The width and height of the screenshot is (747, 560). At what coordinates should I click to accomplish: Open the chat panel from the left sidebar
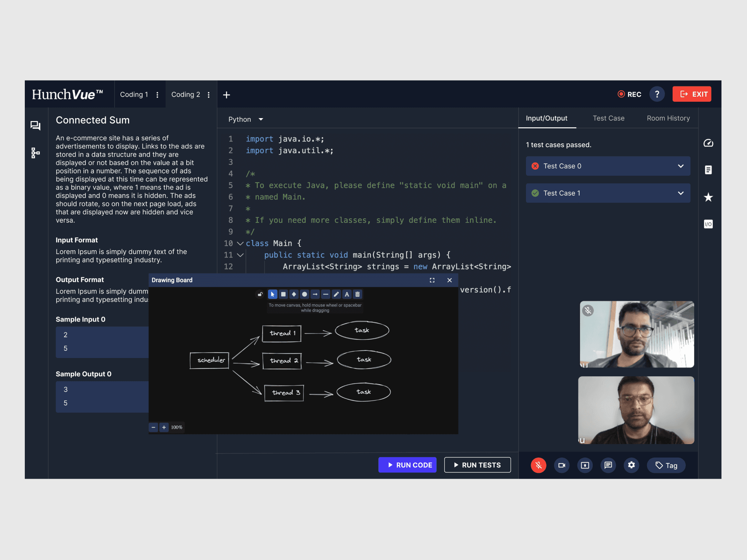point(35,125)
